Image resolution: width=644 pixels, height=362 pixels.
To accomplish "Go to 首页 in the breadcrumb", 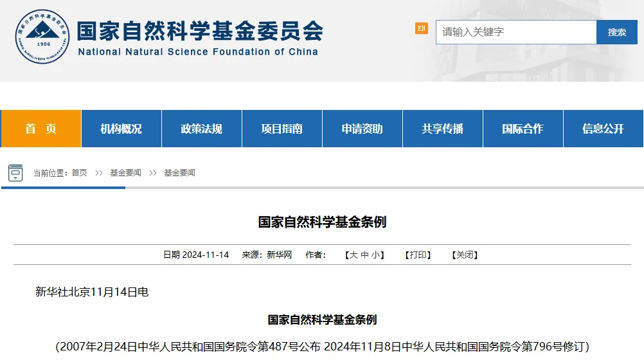I will [79, 173].
